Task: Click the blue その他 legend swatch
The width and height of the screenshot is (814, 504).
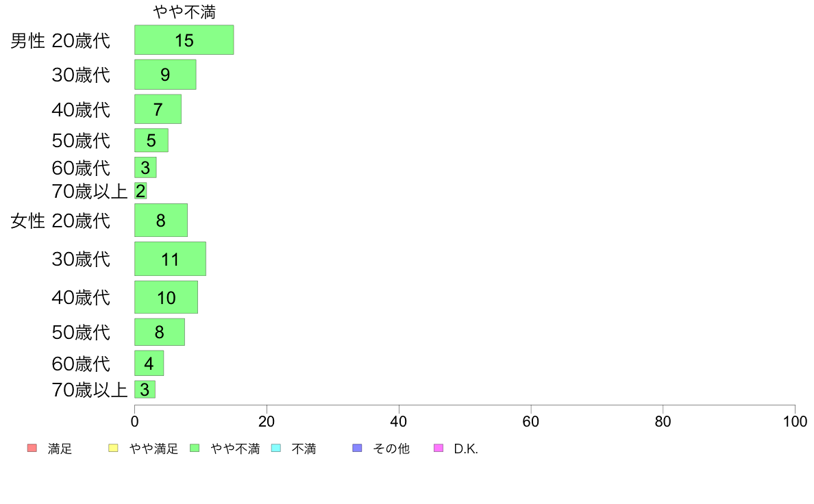Action: pyautogui.click(x=357, y=448)
